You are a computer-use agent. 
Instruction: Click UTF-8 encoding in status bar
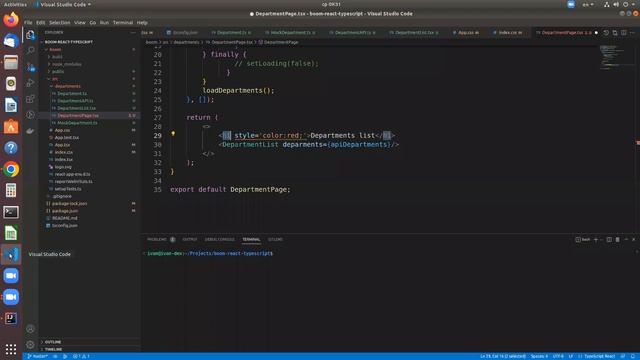tap(558, 356)
